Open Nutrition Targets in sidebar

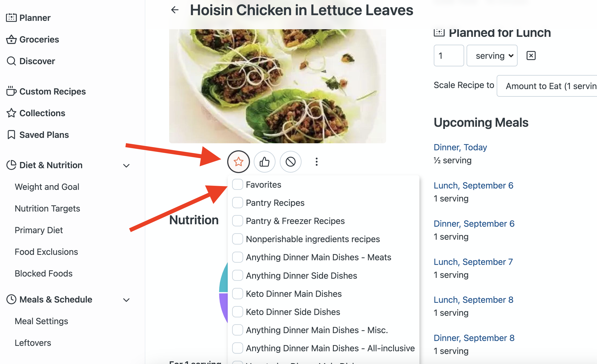pos(47,208)
